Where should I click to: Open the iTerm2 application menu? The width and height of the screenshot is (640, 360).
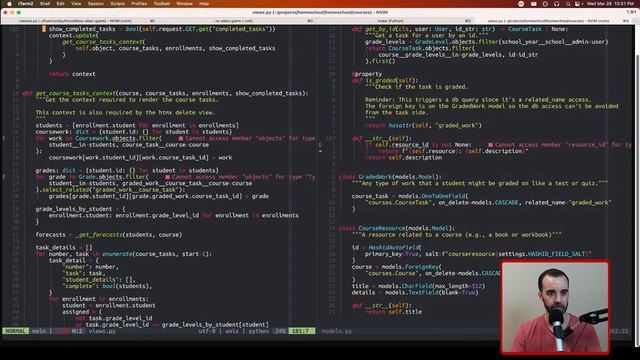click(26, 4)
